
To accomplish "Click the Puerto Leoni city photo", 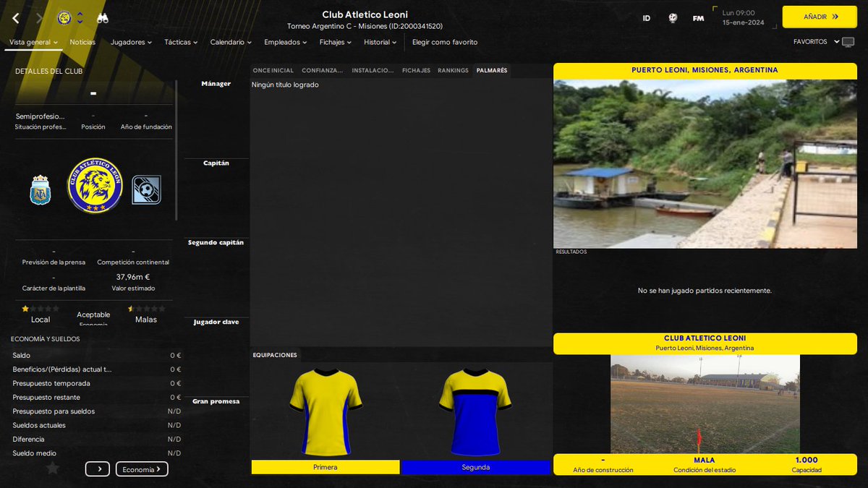I will 705,163.
